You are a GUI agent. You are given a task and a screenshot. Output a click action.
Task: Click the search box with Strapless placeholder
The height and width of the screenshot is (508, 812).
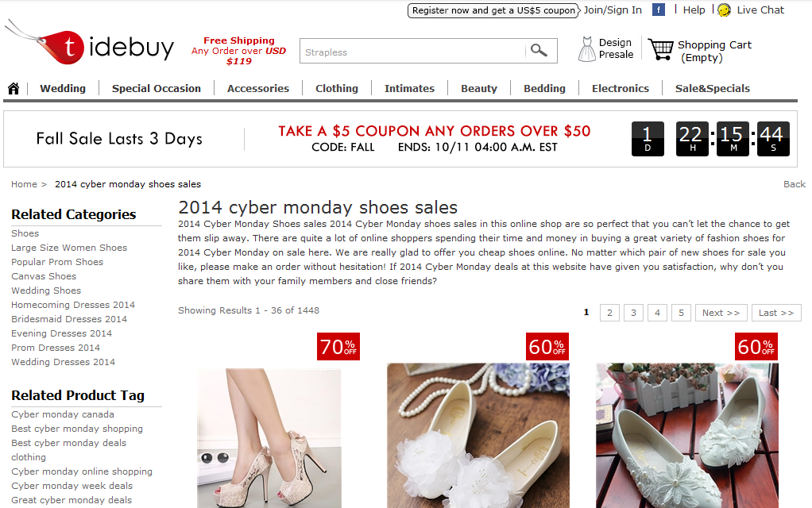click(x=412, y=51)
